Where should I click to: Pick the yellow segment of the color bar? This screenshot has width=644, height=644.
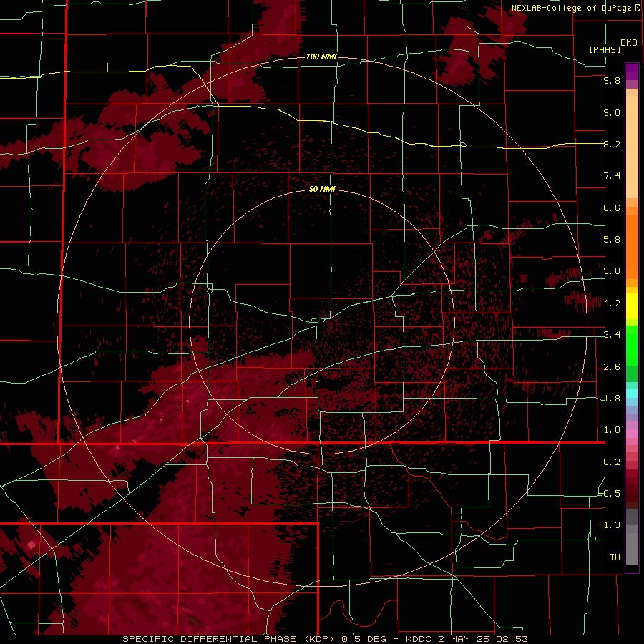pos(632,306)
